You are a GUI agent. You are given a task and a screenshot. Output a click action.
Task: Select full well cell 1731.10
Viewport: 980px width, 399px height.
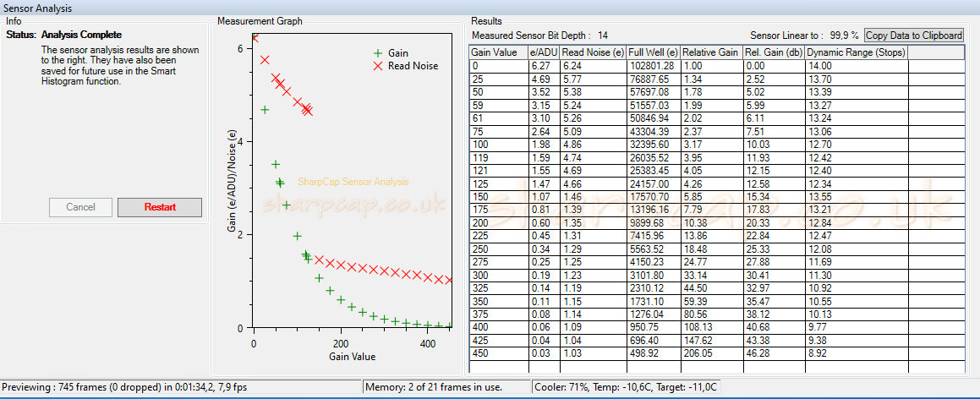(653, 302)
